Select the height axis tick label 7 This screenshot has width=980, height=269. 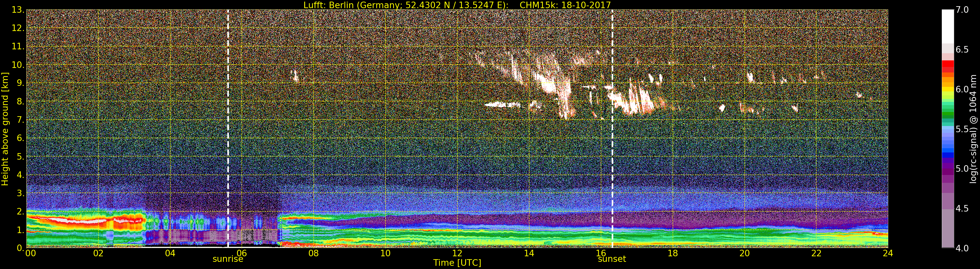(20, 120)
